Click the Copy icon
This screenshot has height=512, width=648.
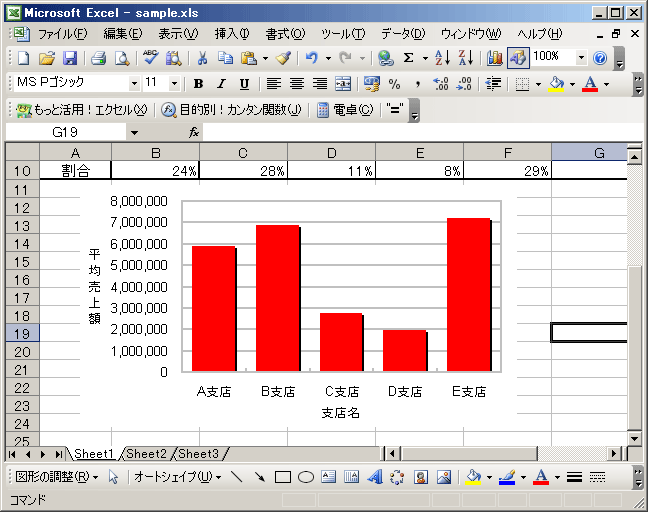[225, 58]
